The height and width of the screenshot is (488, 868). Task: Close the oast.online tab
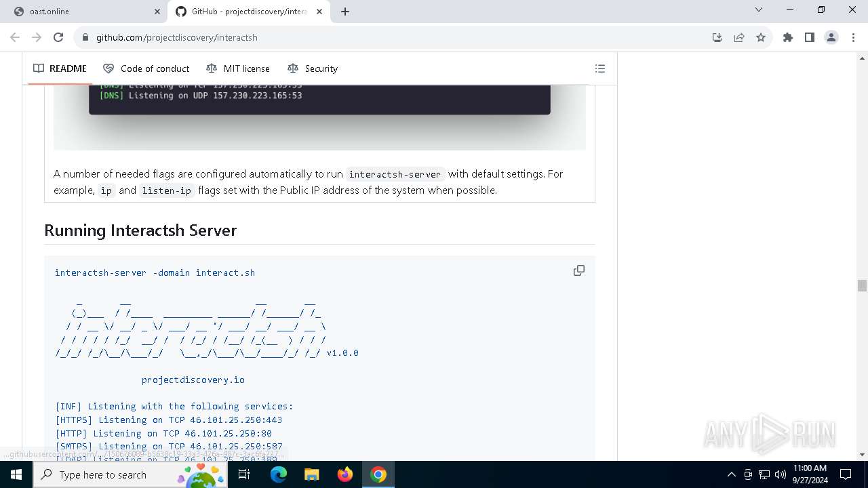click(157, 12)
